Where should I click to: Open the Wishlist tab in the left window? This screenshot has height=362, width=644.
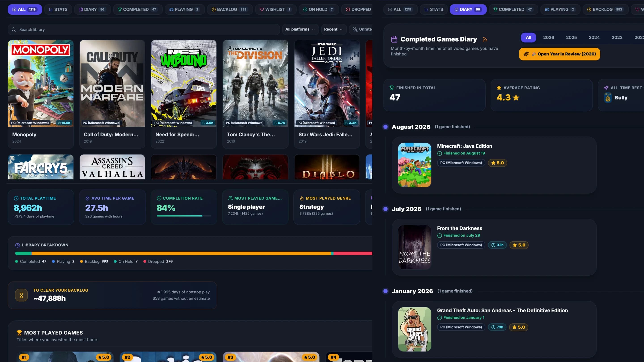click(x=275, y=9)
